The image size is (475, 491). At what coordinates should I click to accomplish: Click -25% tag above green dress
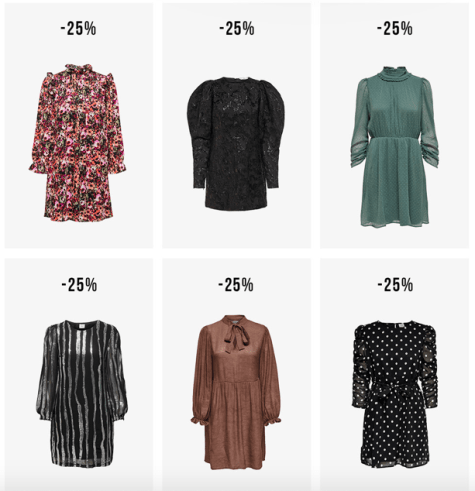(x=395, y=28)
